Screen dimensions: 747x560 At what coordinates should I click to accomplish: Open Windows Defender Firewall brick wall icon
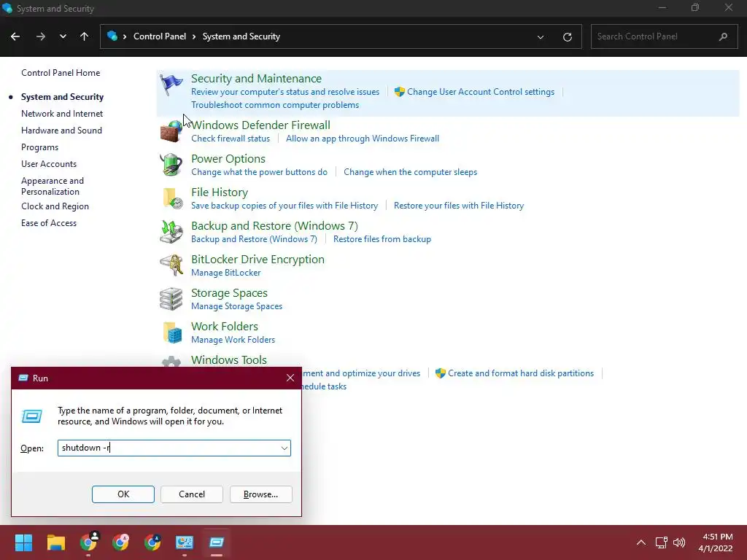[x=171, y=131]
